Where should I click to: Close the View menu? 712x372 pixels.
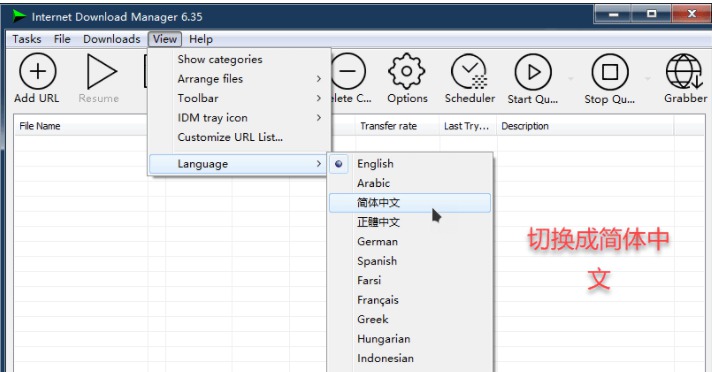[x=165, y=39]
